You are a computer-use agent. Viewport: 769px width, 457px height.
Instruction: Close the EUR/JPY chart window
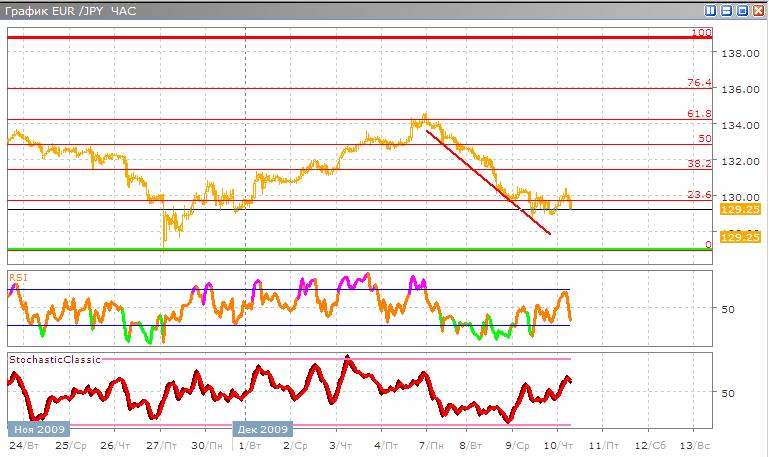pos(756,10)
